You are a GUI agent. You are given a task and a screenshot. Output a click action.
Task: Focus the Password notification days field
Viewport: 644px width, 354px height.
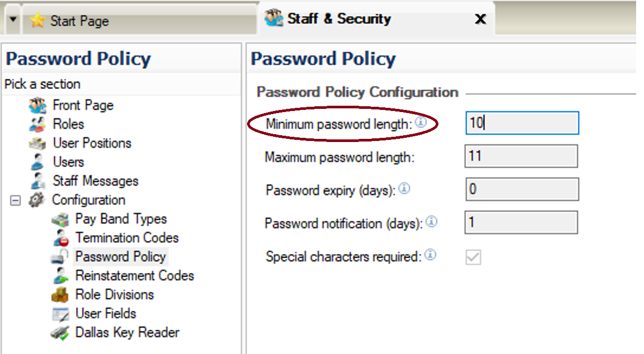click(x=521, y=222)
